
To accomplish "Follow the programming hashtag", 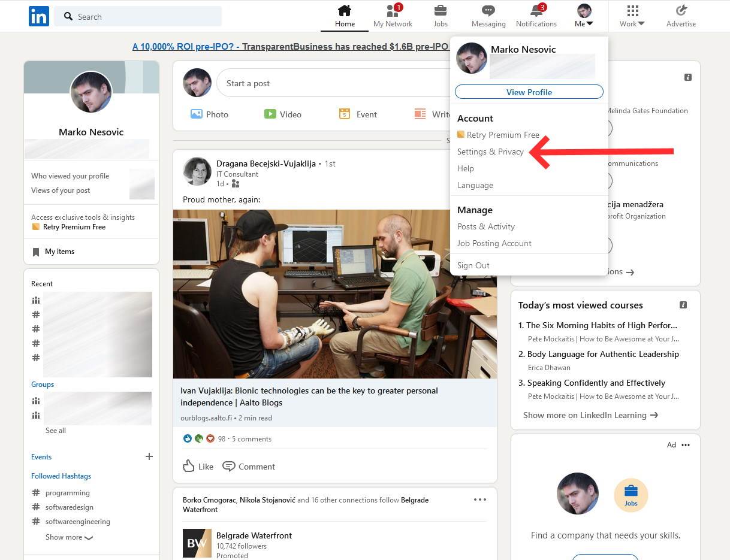I will click(x=67, y=492).
